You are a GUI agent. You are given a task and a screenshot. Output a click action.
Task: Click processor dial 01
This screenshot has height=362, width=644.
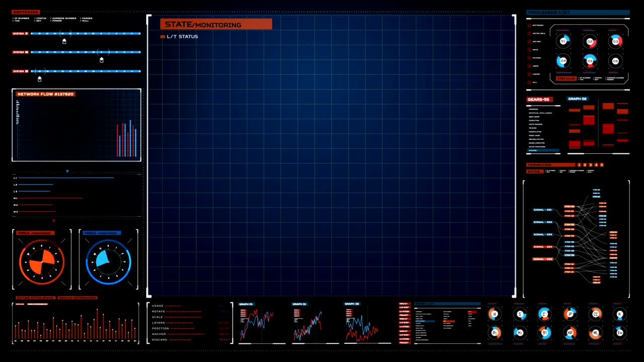click(x=563, y=41)
